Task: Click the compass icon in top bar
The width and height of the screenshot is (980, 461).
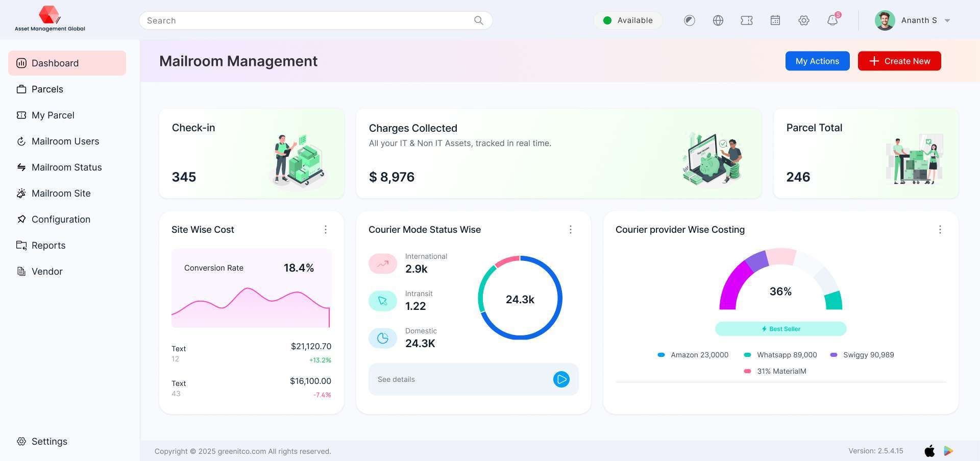Action: pos(689,20)
